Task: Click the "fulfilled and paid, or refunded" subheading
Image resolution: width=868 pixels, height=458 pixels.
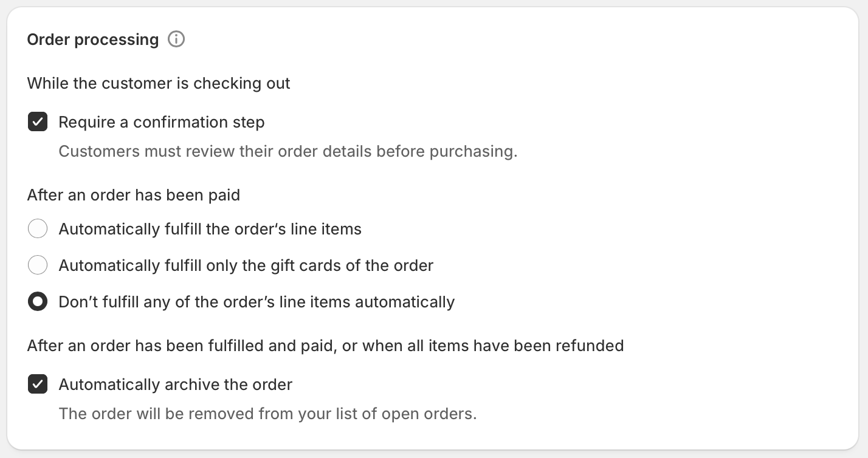Action: coord(326,346)
